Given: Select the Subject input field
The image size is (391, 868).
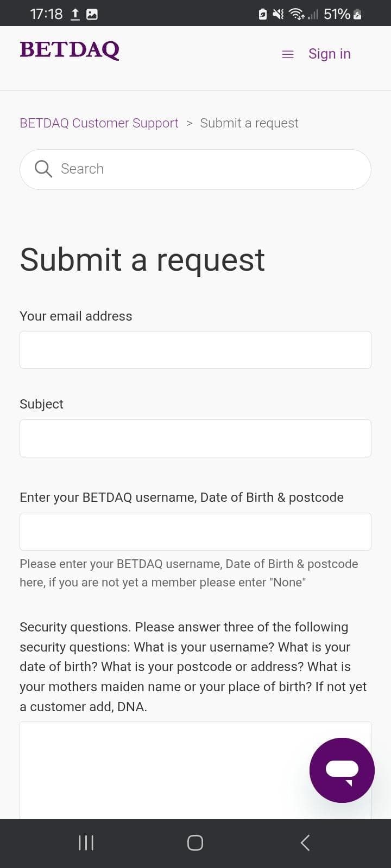Looking at the screenshot, I should [x=195, y=438].
